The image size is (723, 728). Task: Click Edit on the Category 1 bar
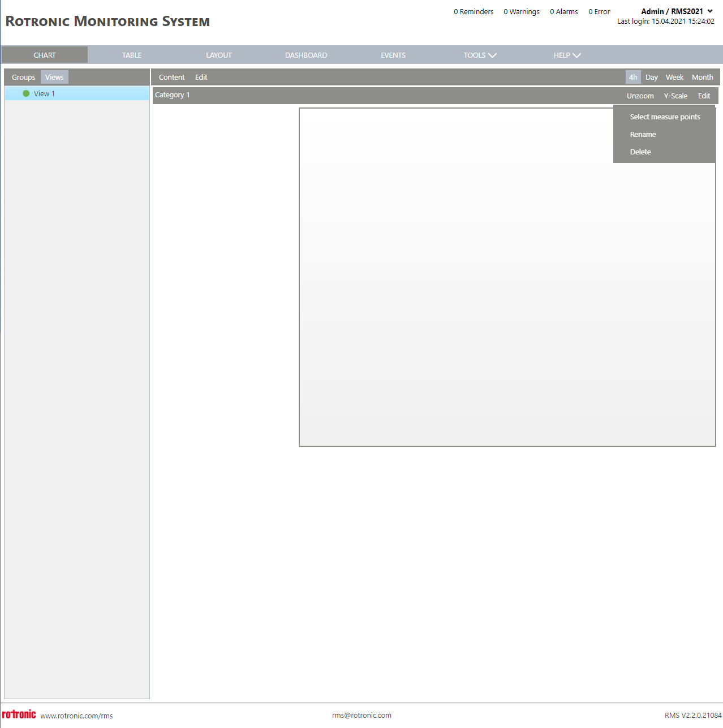pos(704,96)
